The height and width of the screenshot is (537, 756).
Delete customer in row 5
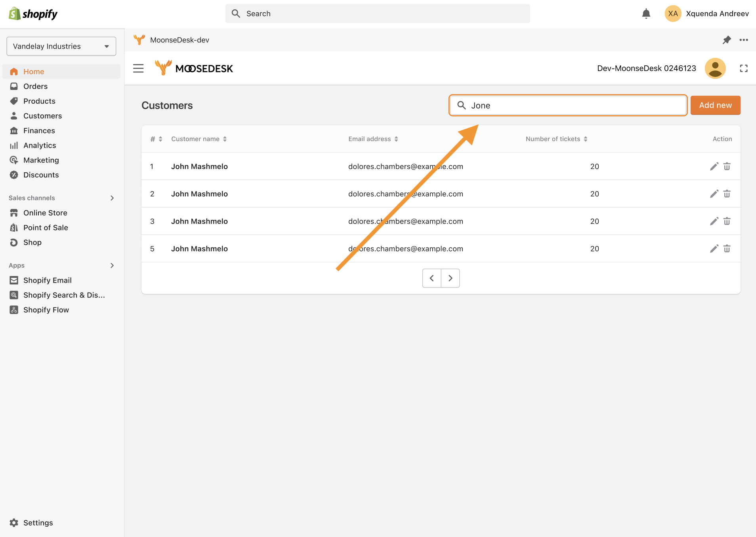pos(727,249)
